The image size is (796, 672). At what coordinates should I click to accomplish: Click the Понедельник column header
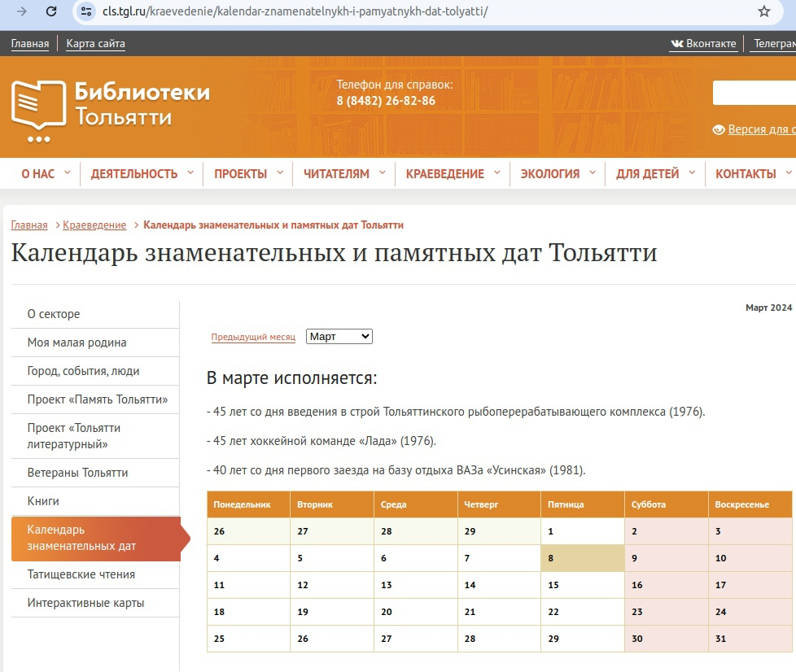[248, 504]
